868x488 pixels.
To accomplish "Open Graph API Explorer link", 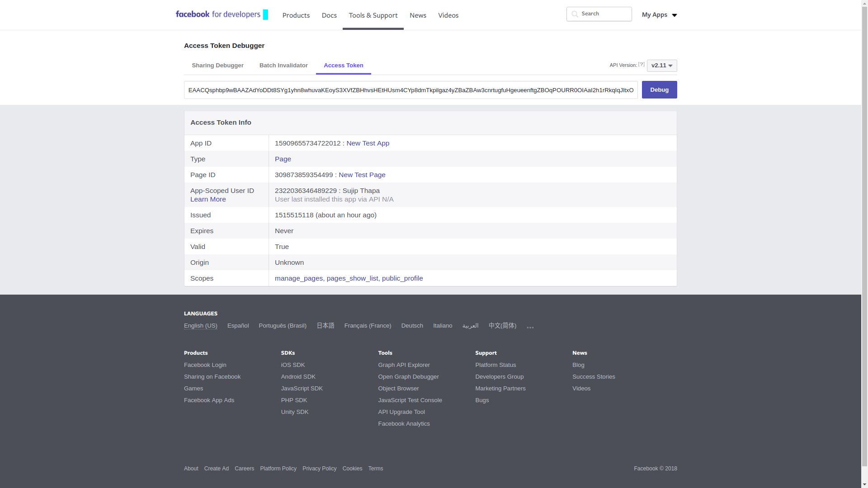I will coord(404,365).
